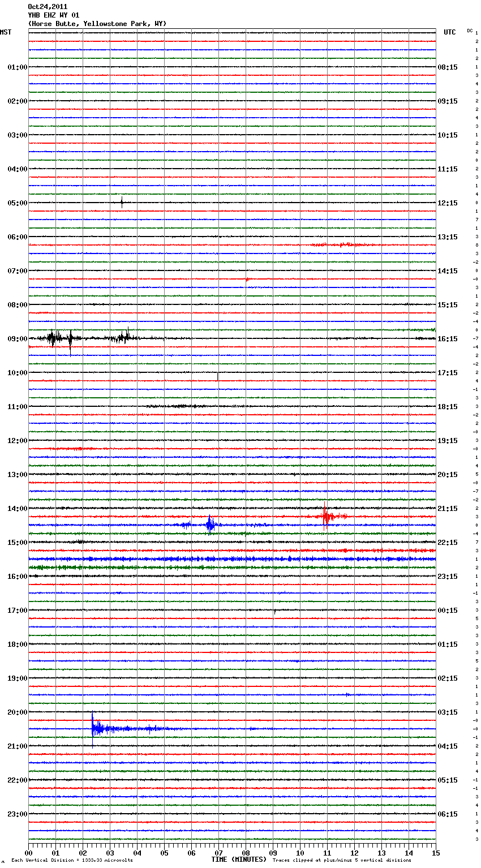Screen dimensions: 481x868
Task: Click the "TIME (MINUTES)" axis title
Action: tap(239, 860)
